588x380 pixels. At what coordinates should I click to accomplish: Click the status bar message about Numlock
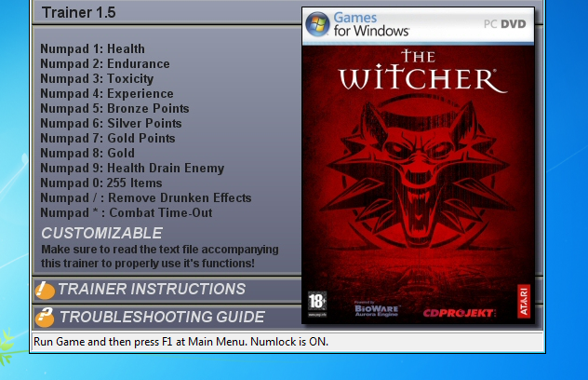point(180,342)
